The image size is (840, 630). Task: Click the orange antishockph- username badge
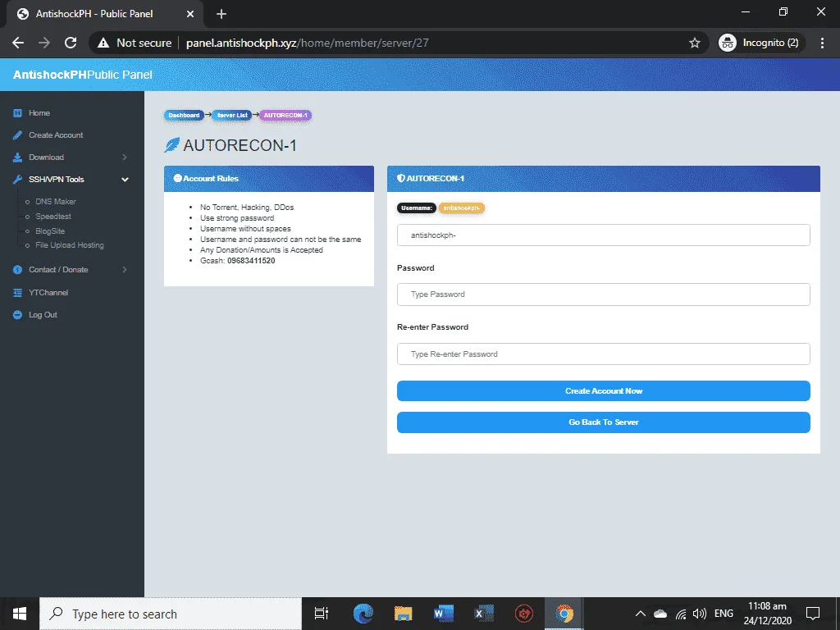pyautogui.click(x=461, y=208)
